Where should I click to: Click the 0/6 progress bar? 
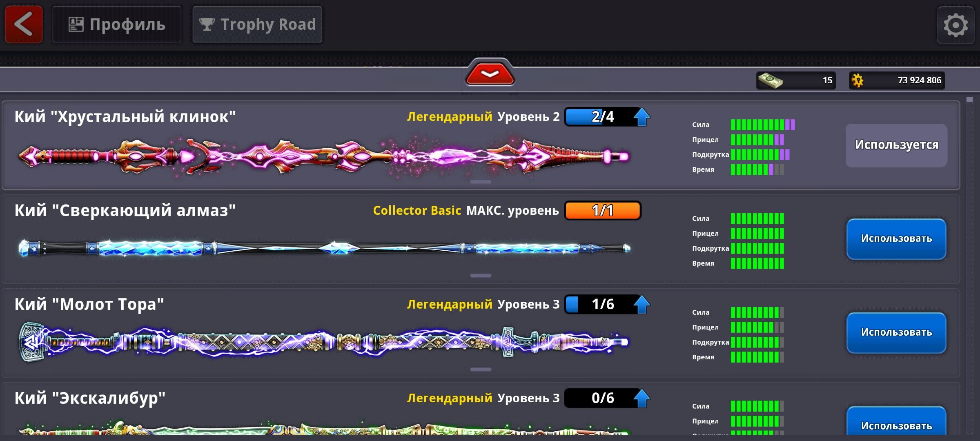pos(603,398)
